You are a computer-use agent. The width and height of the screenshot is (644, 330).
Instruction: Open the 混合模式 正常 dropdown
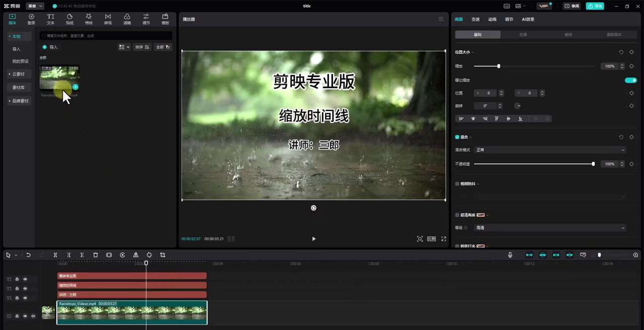(550, 150)
